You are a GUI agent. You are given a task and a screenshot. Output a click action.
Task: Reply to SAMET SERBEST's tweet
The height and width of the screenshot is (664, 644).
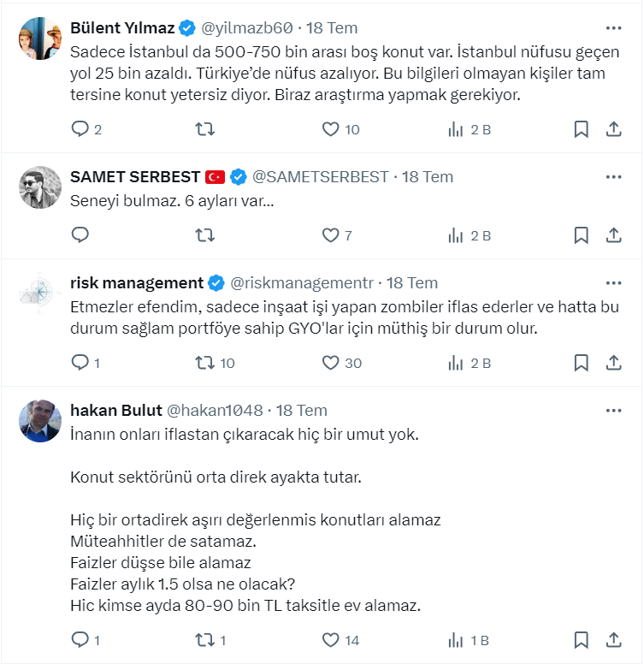80,235
